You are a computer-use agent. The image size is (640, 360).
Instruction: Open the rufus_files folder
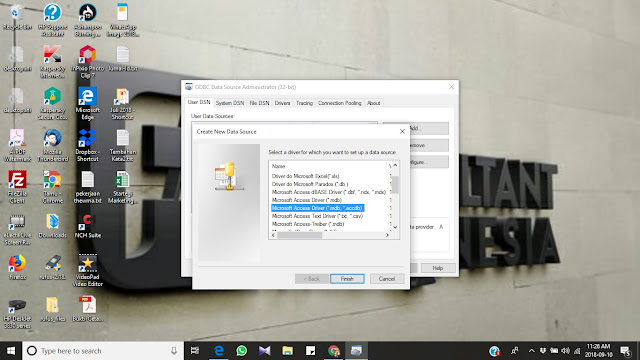click(x=52, y=309)
